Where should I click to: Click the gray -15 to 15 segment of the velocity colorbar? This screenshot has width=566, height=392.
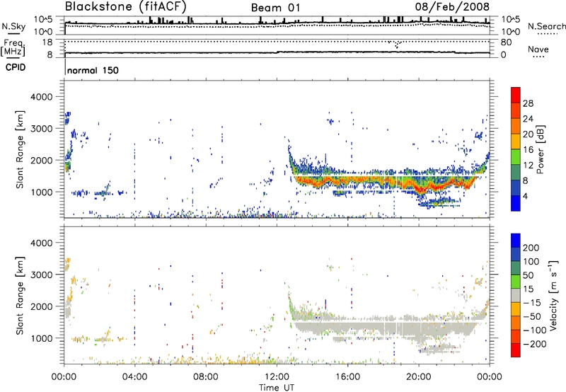click(516, 295)
